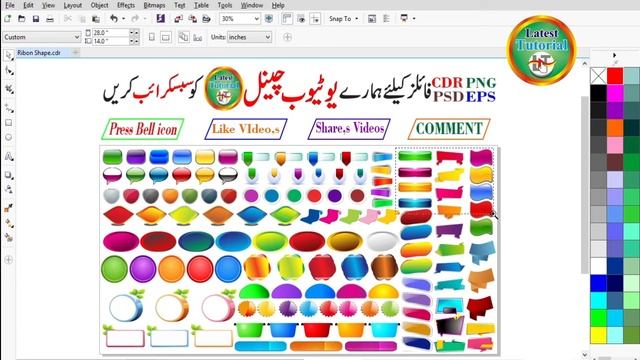Publish document to PDF
640x360 pixels.
(x=207, y=19)
